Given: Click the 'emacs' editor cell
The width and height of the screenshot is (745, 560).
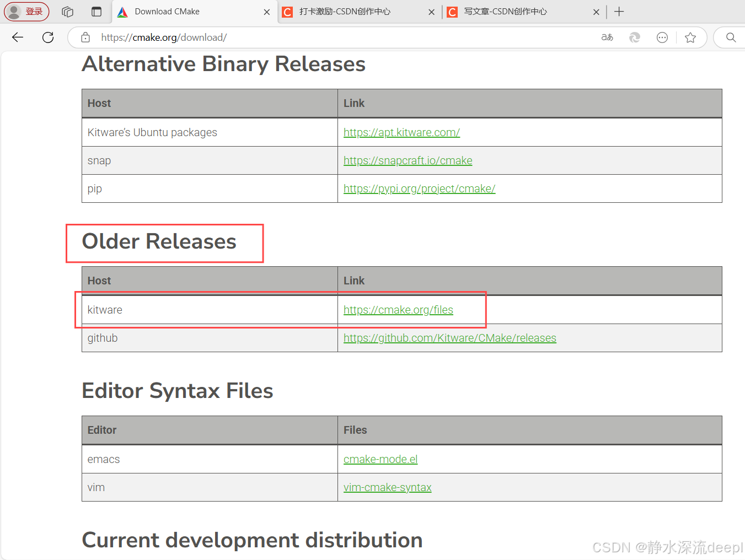Looking at the screenshot, I should coord(210,459).
